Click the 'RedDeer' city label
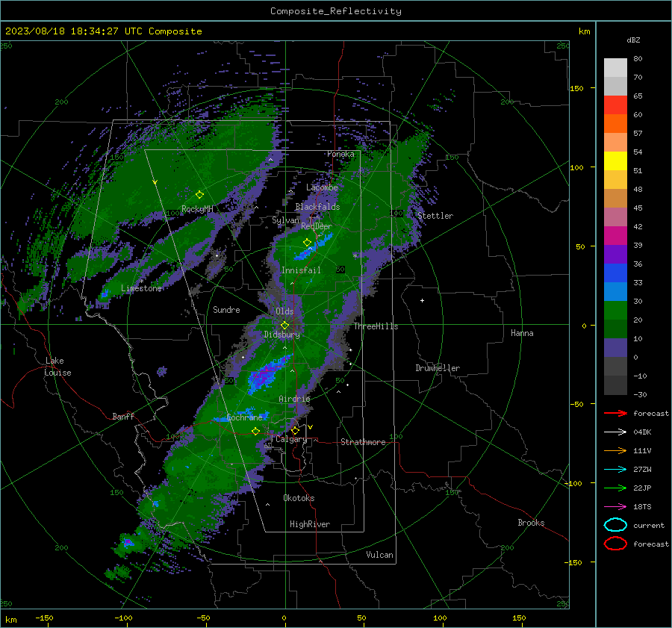672x628 pixels. point(317,226)
